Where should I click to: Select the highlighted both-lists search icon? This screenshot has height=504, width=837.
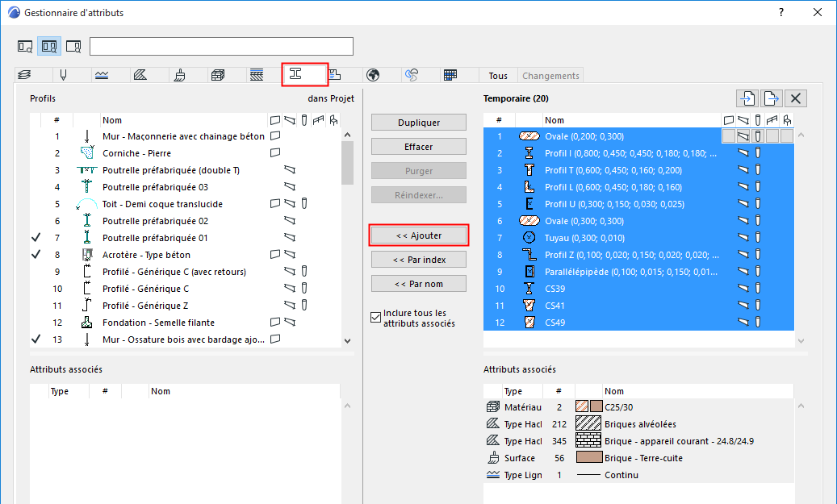[49, 47]
